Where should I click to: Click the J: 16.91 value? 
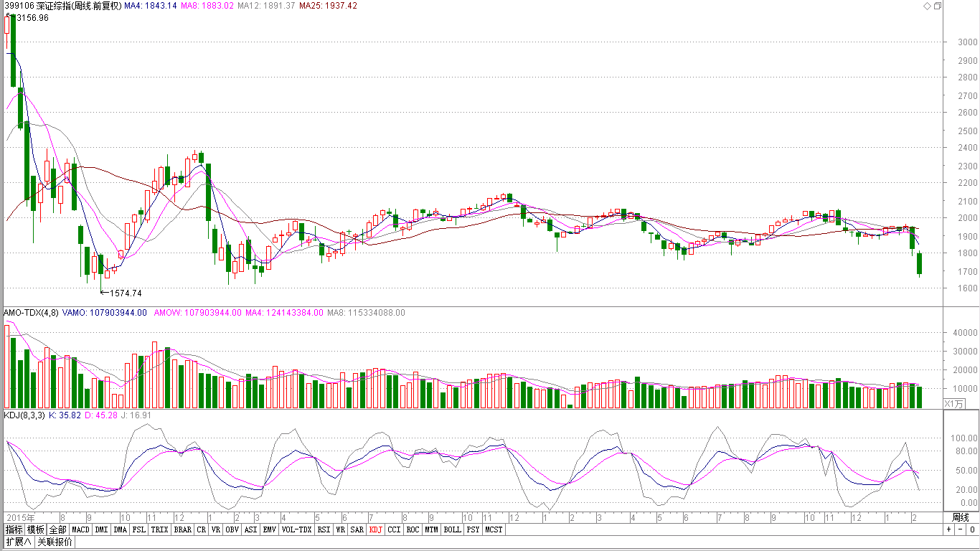pyautogui.click(x=136, y=415)
